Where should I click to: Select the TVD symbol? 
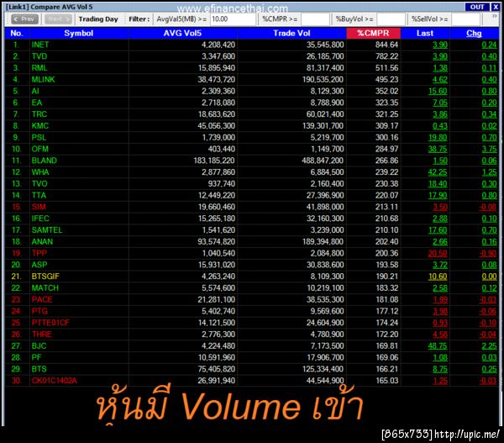coord(39,56)
